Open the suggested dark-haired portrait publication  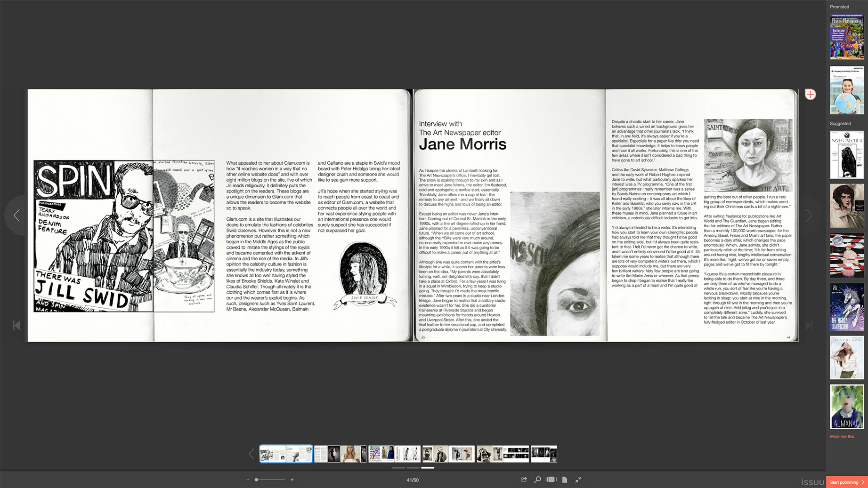click(847, 206)
